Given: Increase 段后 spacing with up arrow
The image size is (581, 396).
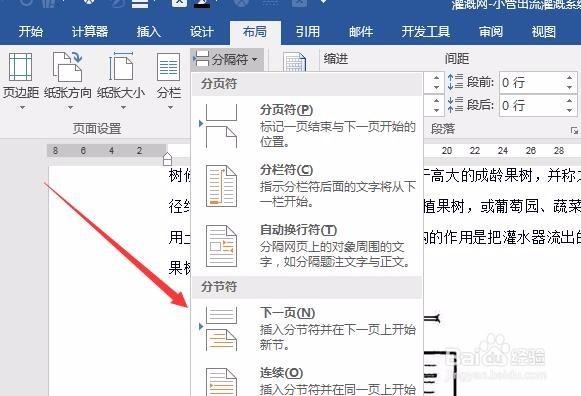Looking at the screenshot, I should 570,100.
